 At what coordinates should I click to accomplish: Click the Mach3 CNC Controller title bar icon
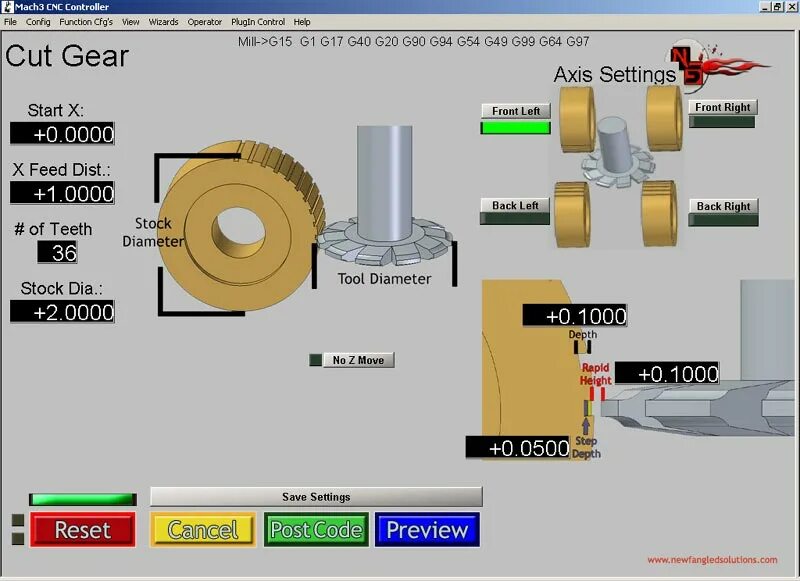8,7
